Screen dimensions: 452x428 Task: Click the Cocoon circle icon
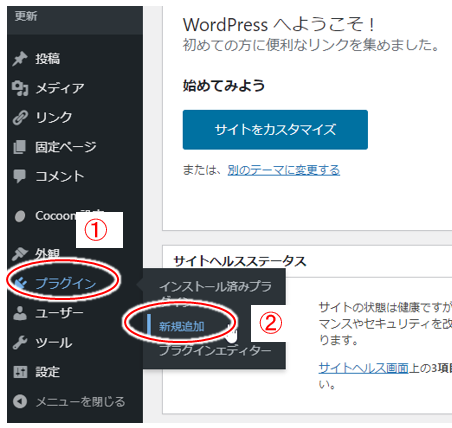click(x=20, y=216)
